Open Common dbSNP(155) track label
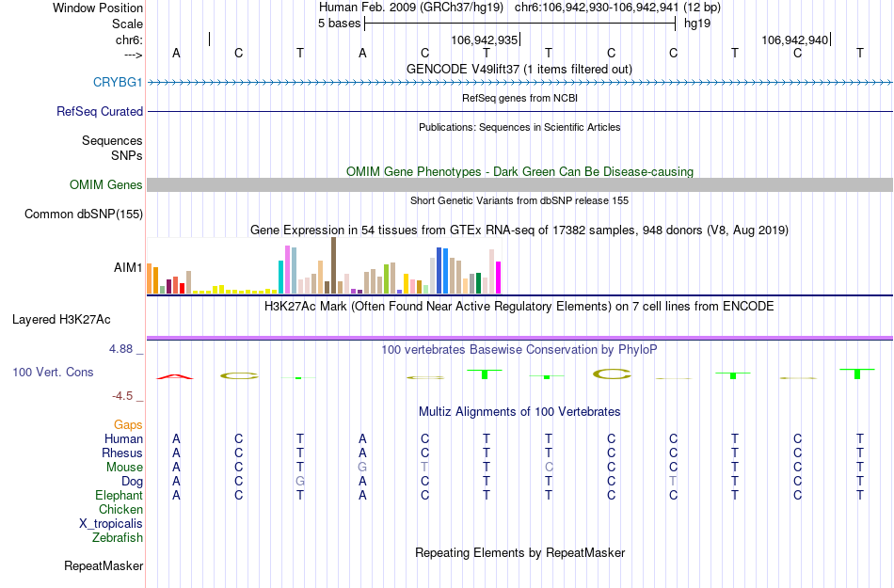 click(83, 214)
